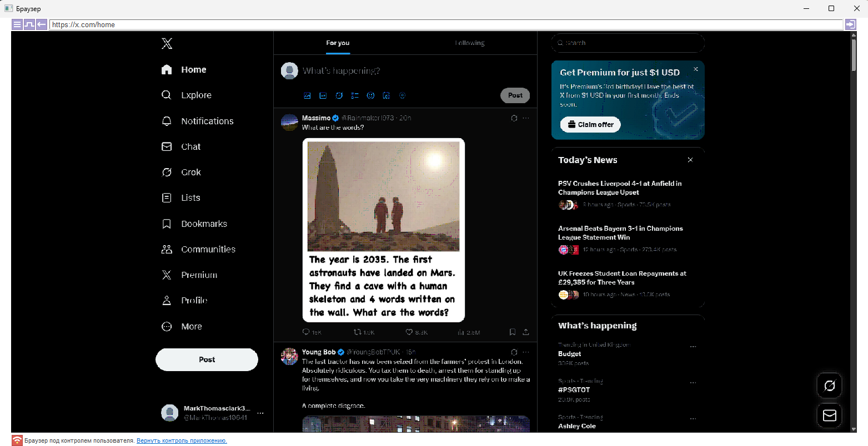
Task: Bookmark Massimo's Mars post
Action: point(513,332)
